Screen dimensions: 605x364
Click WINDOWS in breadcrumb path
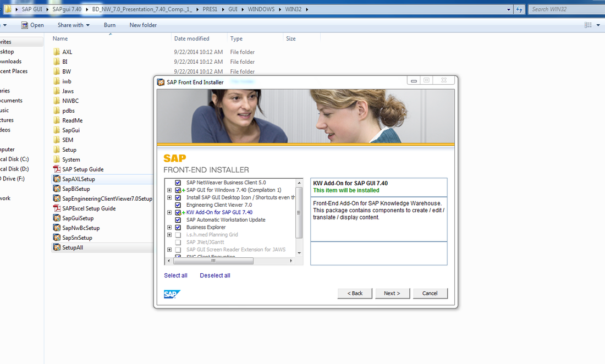tap(261, 9)
